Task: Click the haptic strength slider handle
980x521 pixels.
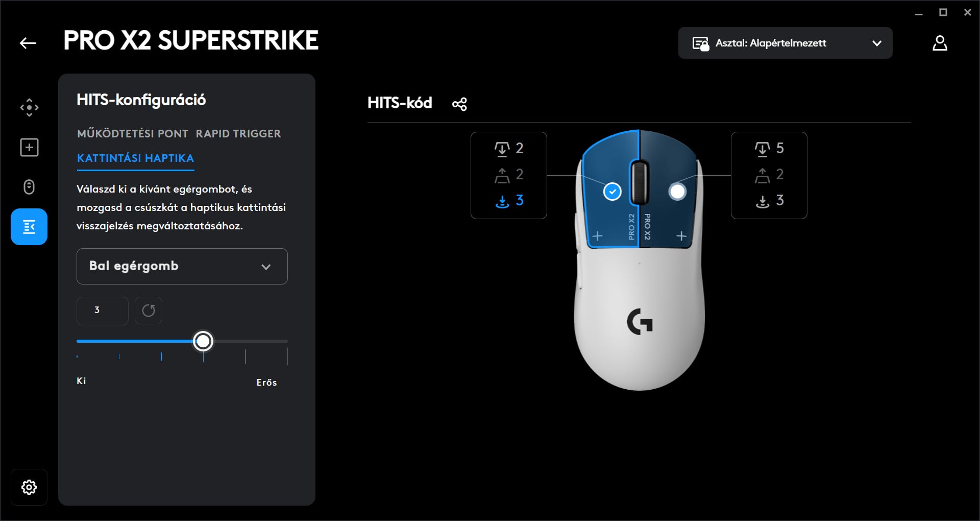Action: pyautogui.click(x=203, y=341)
